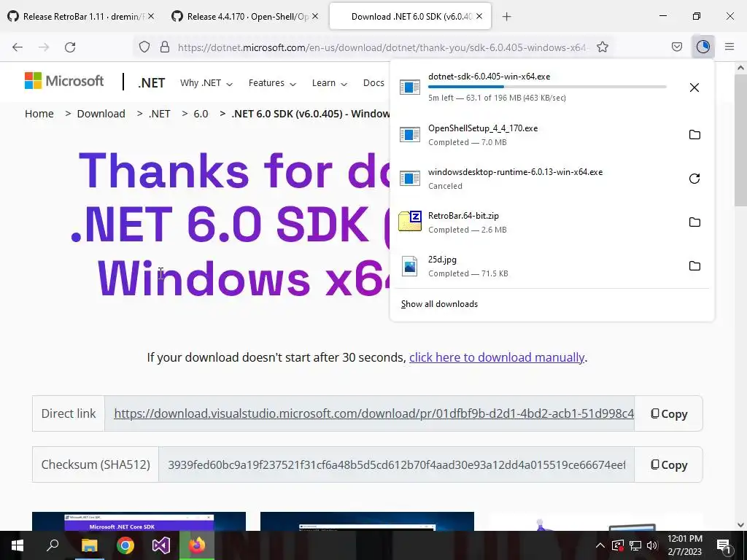Close the Download .NET 6.0 SDK tab

coord(479,16)
